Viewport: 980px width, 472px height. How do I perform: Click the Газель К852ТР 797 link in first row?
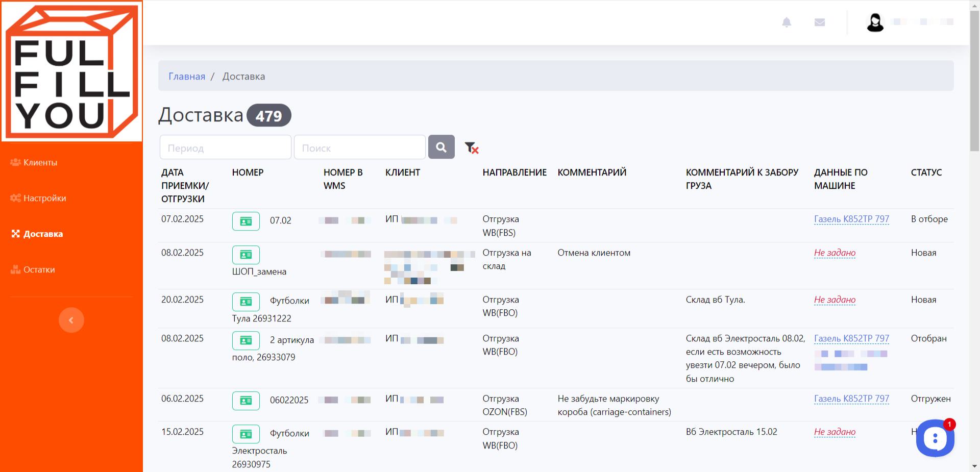[x=851, y=219]
